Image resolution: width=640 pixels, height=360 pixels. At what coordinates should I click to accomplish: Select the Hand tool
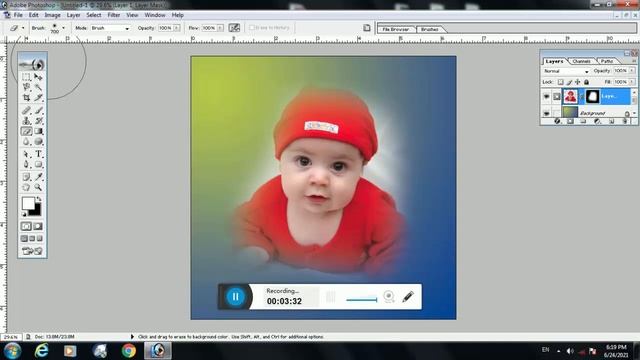(27, 188)
